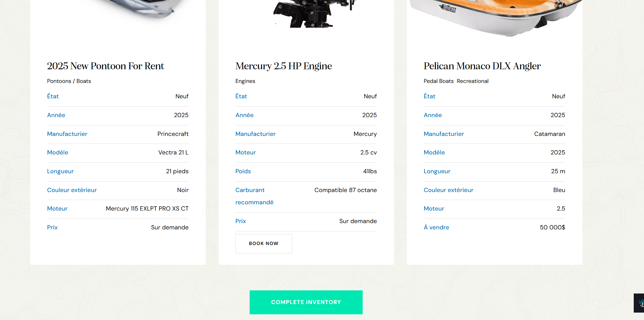Click Couleur extérieure label in pontoon card
The height and width of the screenshot is (320, 644).
coord(72,190)
